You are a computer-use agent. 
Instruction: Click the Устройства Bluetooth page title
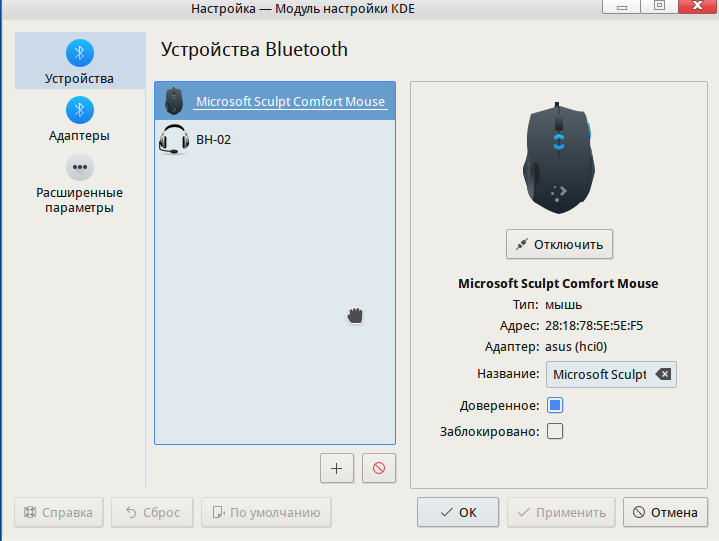click(x=254, y=50)
